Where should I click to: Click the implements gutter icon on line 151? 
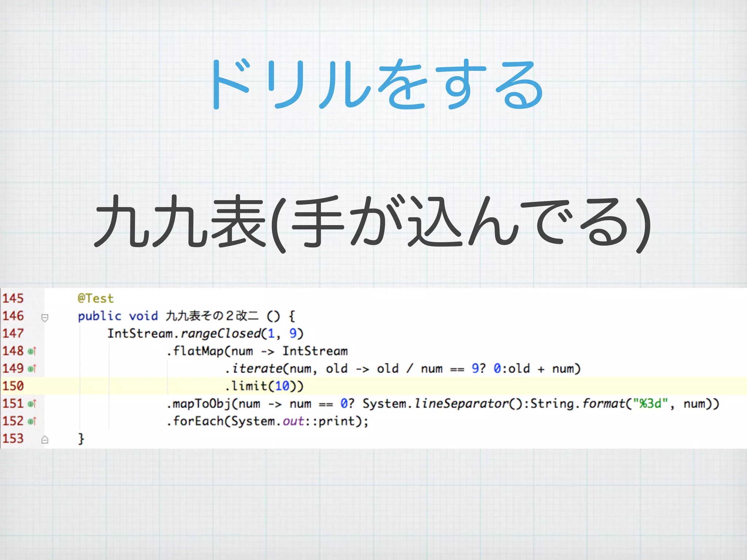tap(32, 404)
